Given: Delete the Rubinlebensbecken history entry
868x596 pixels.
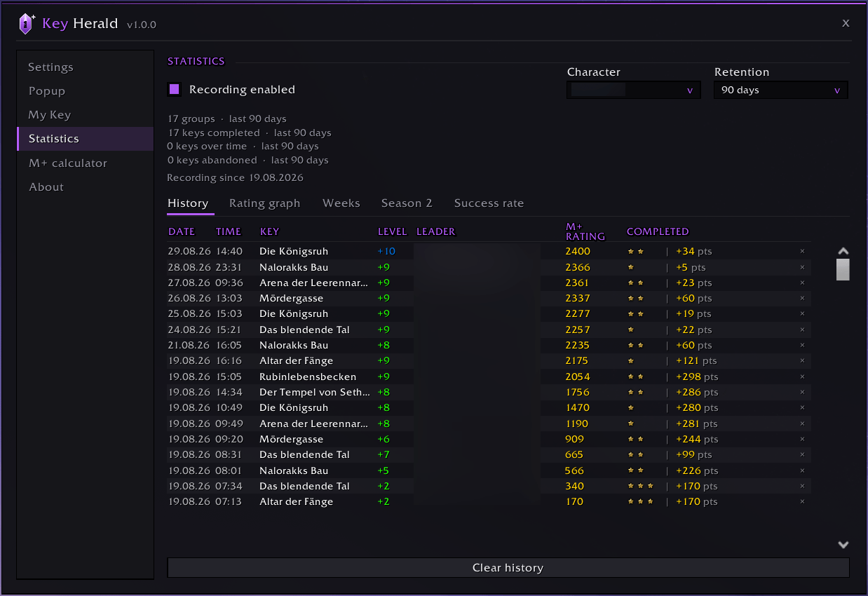Looking at the screenshot, I should 802,377.
